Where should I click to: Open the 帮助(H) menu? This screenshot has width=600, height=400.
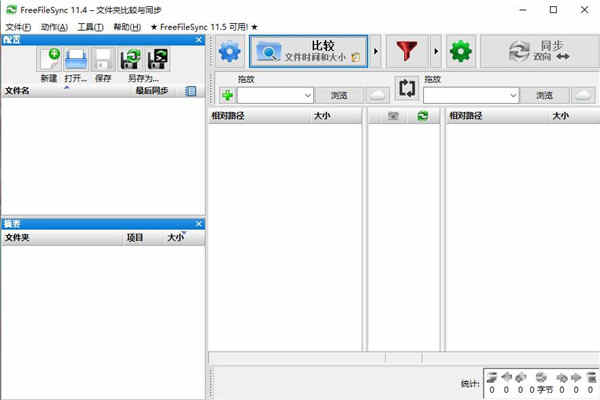coord(127,27)
